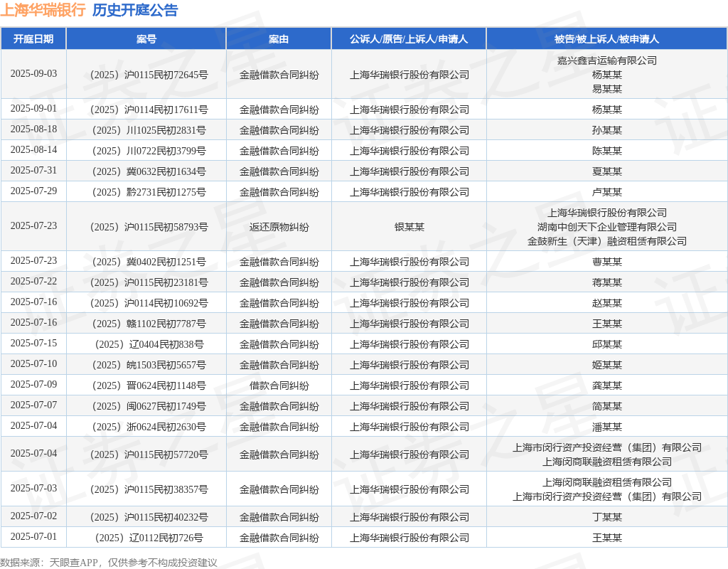This screenshot has width=728, height=569.
Task: Select case number 沪0115民初72645号
Action: (149, 75)
